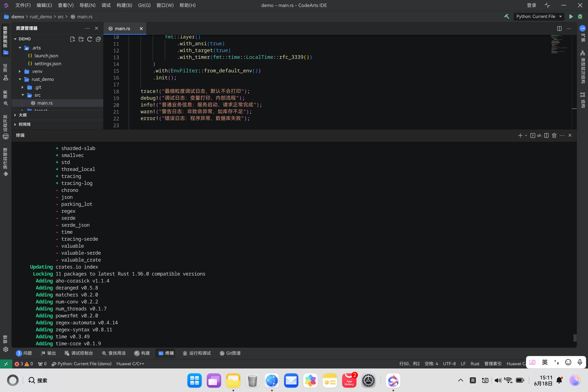Change the Rust language mode in status bar
588x392 pixels.
[475, 364]
